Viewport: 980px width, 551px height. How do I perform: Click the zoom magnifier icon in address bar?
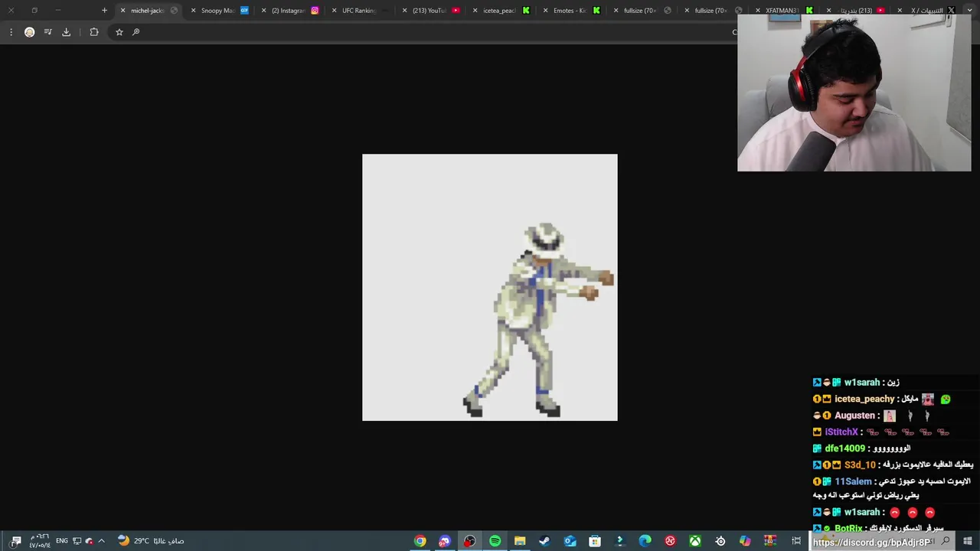pos(136,32)
